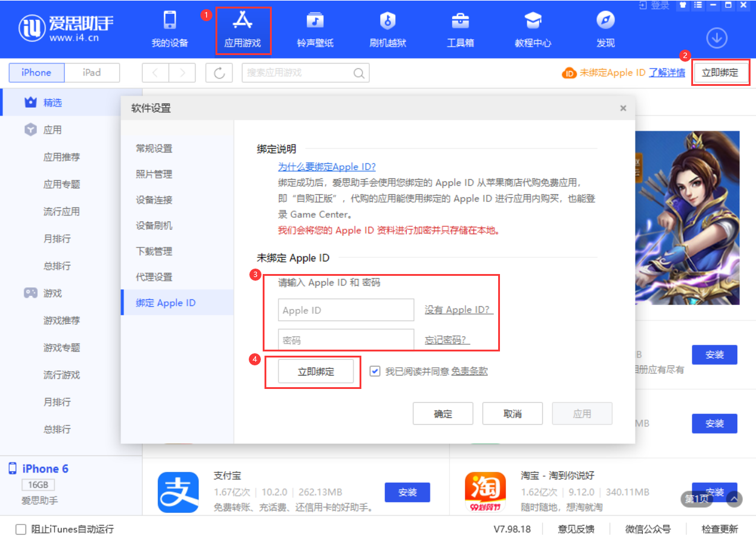Open the 为什么要绑定Apple ID link

(327, 166)
